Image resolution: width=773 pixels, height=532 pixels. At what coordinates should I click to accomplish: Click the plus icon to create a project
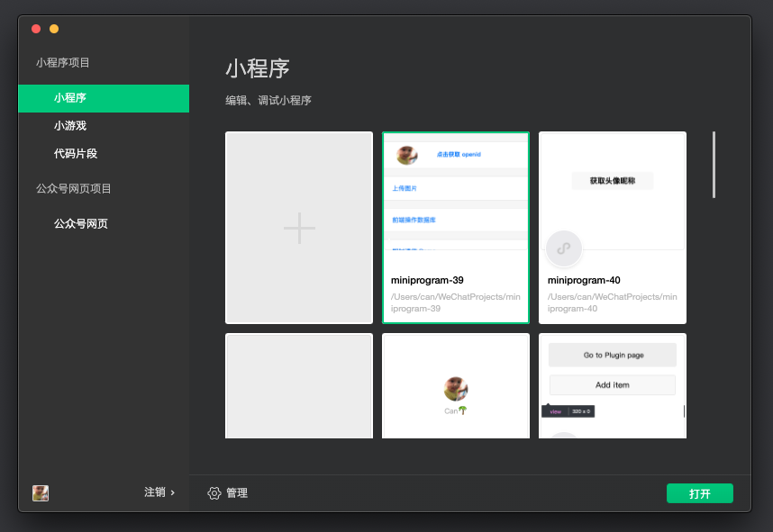(299, 229)
